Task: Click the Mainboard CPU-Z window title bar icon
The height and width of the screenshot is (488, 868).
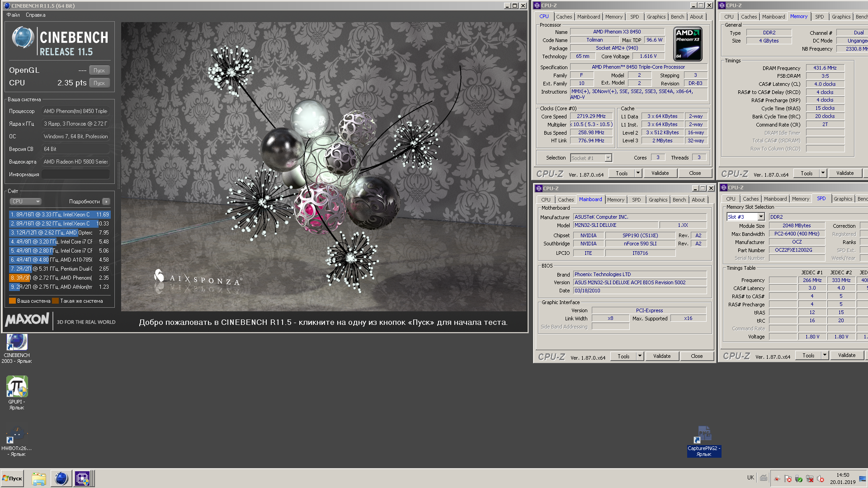Action: pos(539,188)
